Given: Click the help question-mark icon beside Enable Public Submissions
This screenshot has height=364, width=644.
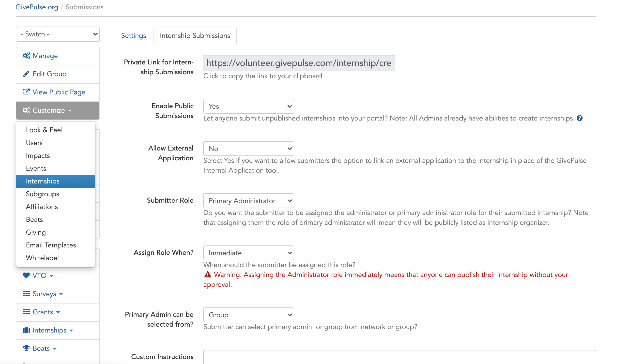Looking at the screenshot, I should click(x=580, y=118).
